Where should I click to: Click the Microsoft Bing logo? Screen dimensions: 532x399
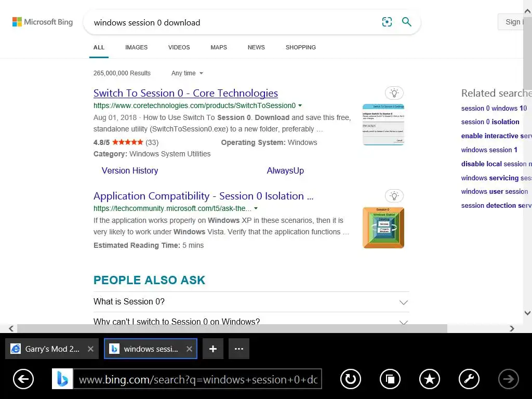pyautogui.click(x=43, y=22)
